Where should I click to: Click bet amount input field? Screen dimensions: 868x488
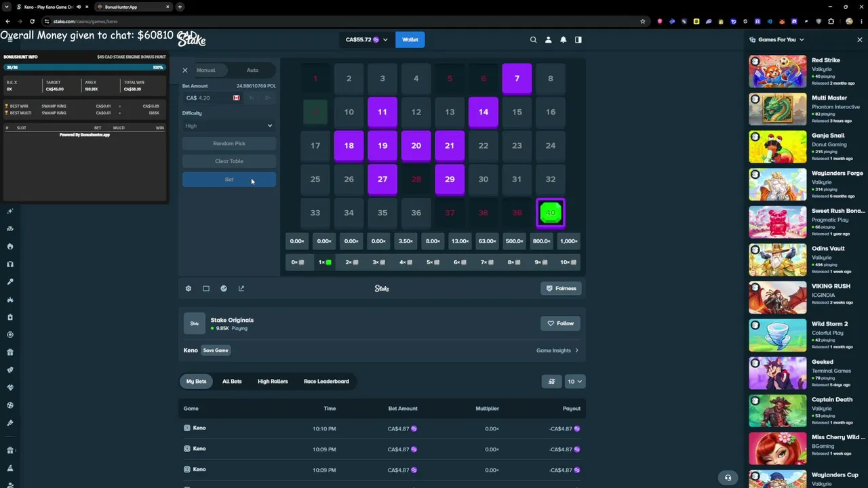click(212, 98)
